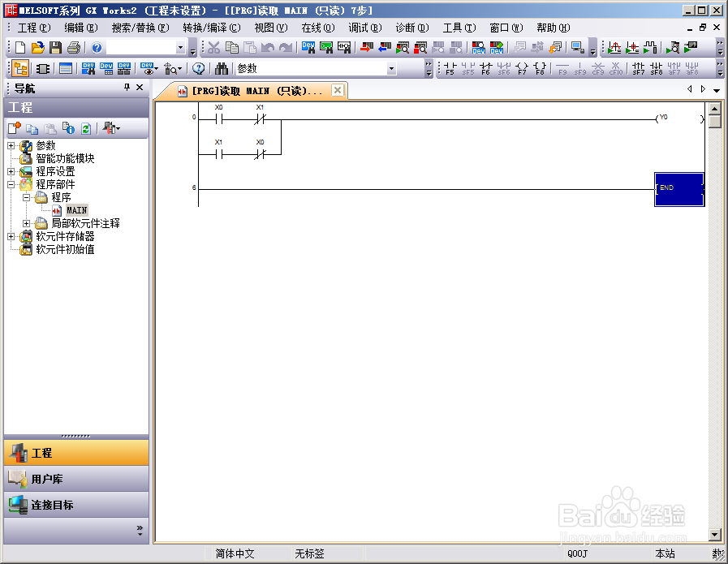Click the Read from PLC blue arrow icon
728x564 pixels.
coord(385,47)
